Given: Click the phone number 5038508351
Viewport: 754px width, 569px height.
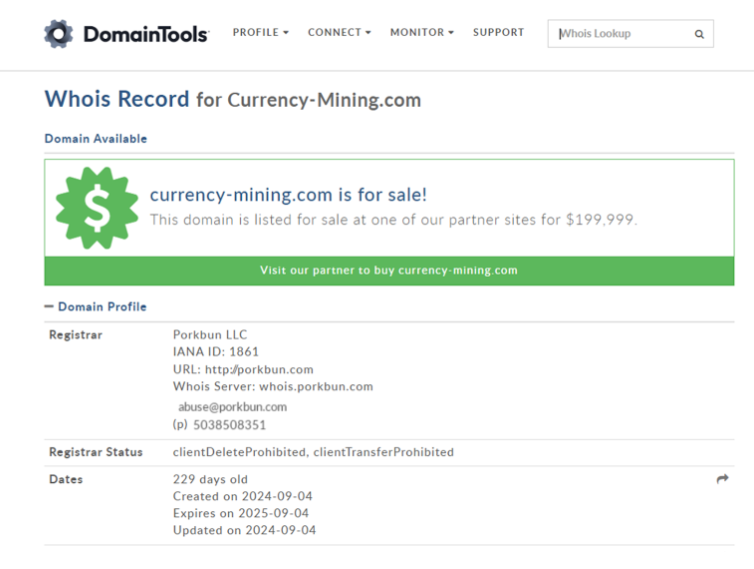Looking at the screenshot, I should coord(229,425).
